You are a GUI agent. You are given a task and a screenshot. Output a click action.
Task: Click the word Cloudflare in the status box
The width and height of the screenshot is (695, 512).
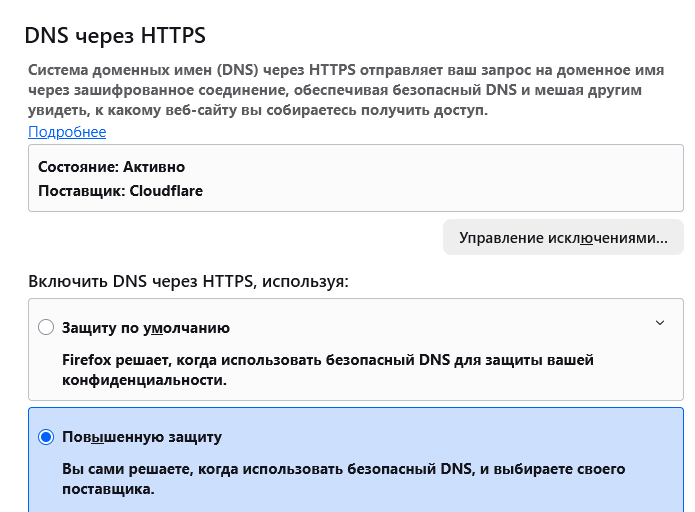[x=166, y=190]
